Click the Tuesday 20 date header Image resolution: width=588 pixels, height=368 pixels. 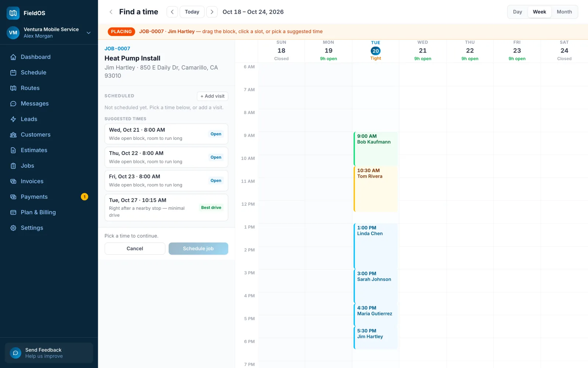coord(376,51)
